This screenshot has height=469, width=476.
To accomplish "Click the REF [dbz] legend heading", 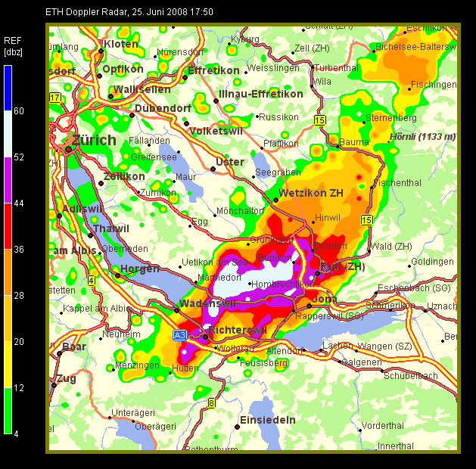I will click(13, 46).
